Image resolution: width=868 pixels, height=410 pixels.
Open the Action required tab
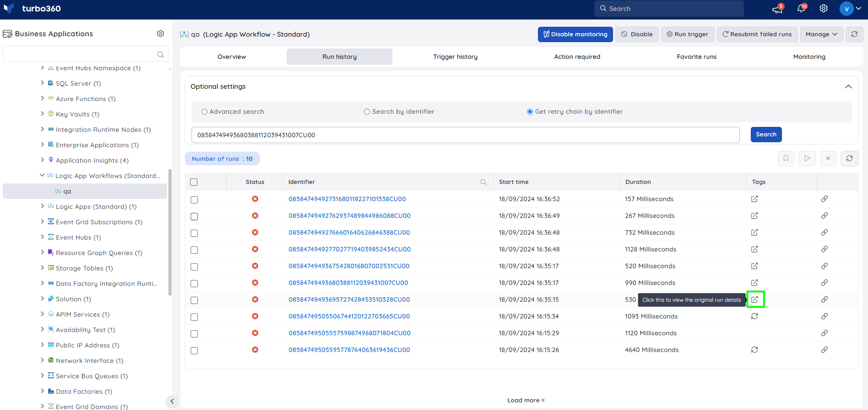pyautogui.click(x=577, y=57)
